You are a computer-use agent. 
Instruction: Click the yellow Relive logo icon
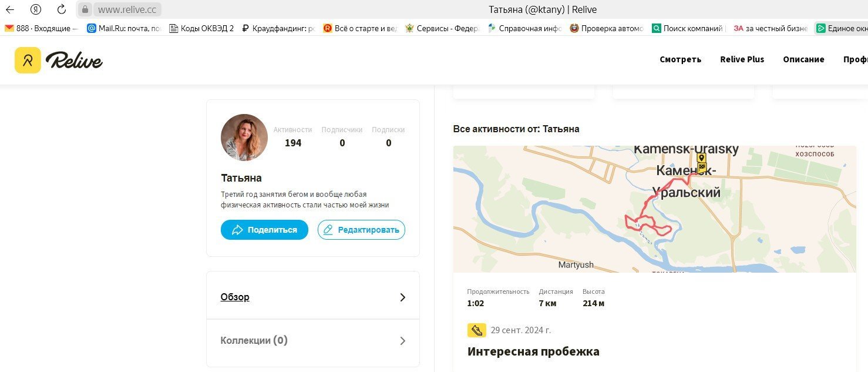pos(28,60)
